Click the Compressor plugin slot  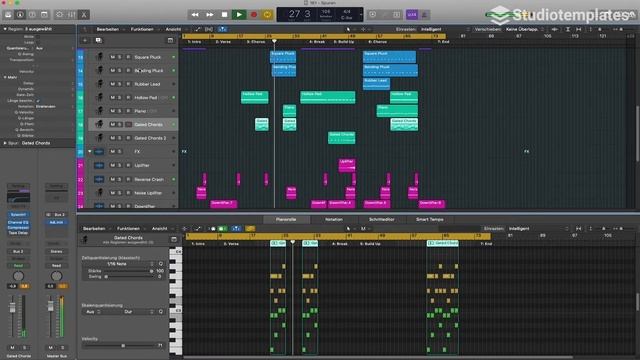pos(18,227)
